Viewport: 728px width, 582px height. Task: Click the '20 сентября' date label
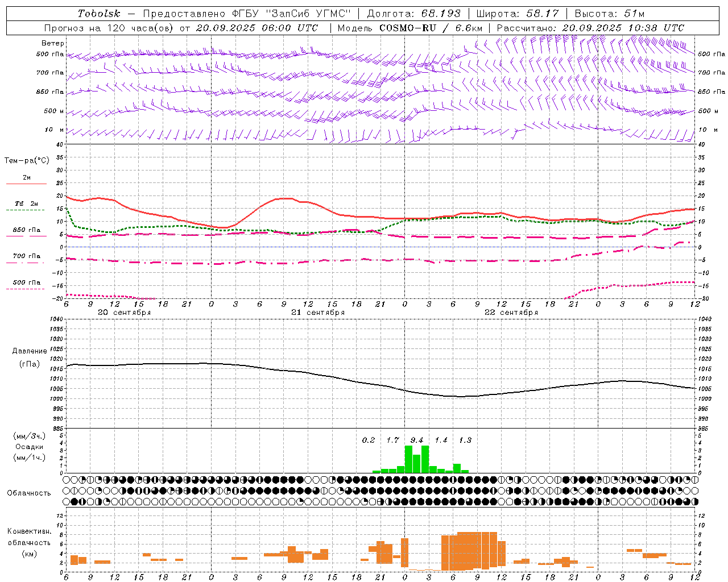click(125, 313)
